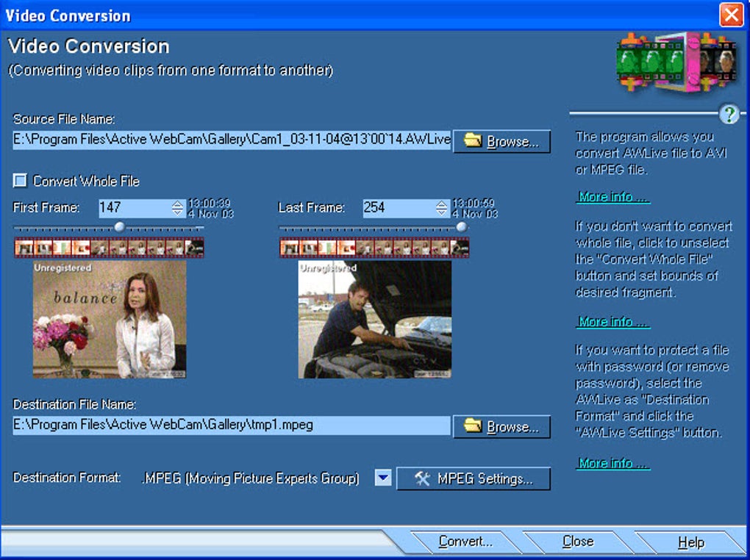Click the Convert... button
The image size is (750, 560).
(x=465, y=542)
